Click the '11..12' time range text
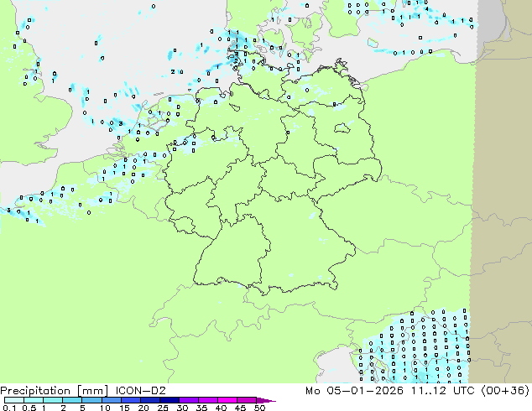The width and height of the screenshot is (532, 411). point(428,391)
